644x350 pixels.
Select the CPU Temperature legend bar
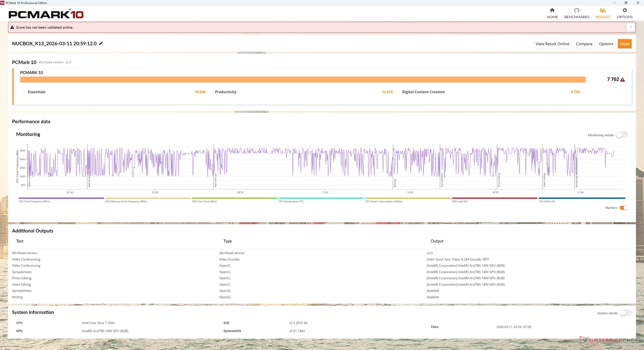point(321,198)
